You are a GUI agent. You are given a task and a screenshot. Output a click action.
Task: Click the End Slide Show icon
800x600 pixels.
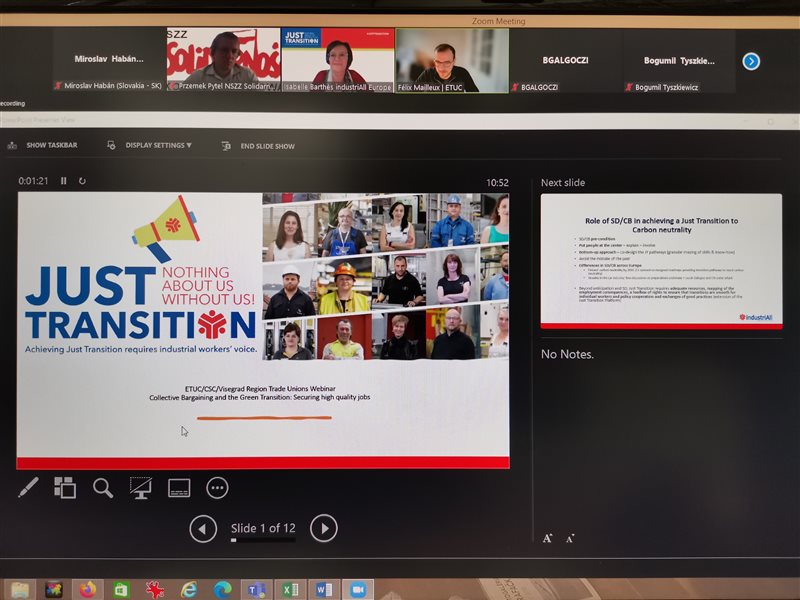click(x=226, y=146)
